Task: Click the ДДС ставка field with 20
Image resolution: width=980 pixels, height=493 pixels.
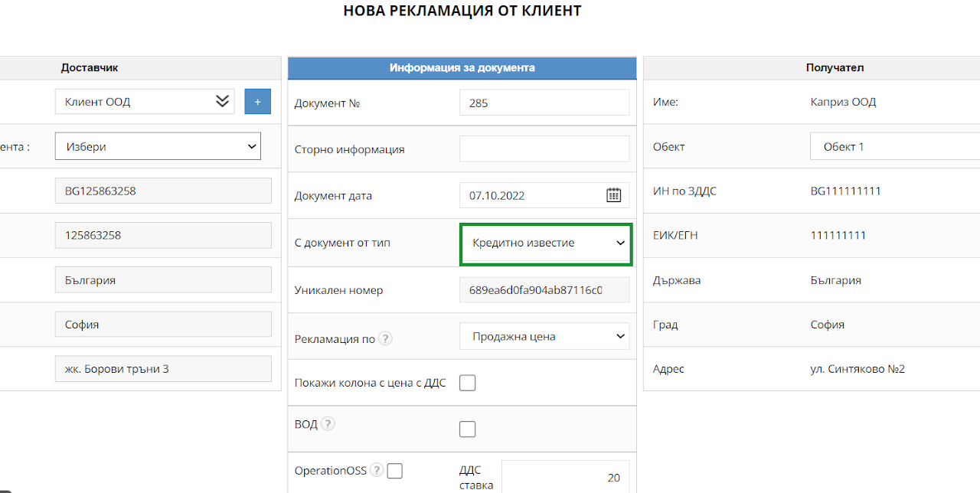Action: coord(565,478)
